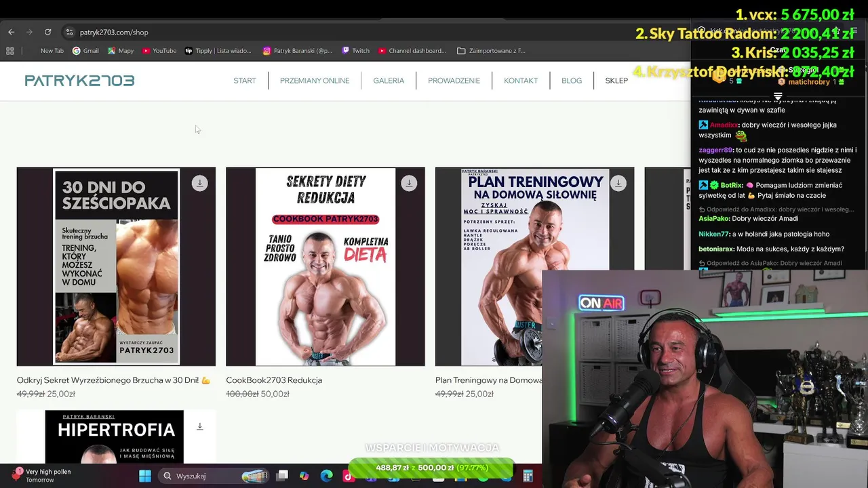Open Microsoft Edge from the taskbar

[326, 476]
